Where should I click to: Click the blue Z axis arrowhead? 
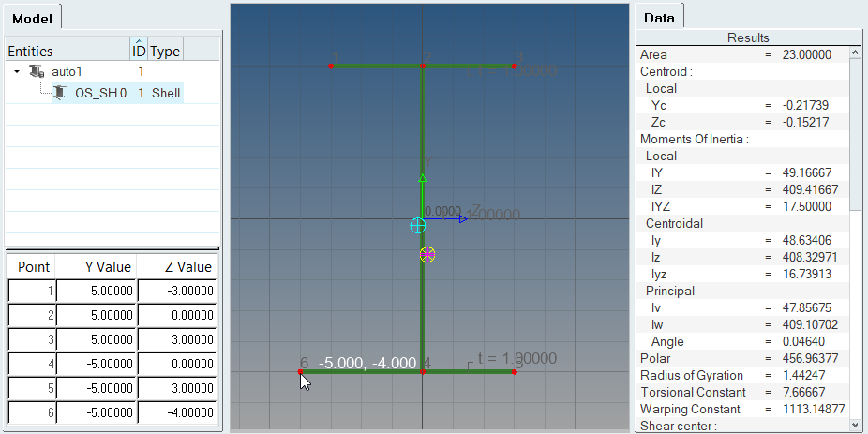(463, 219)
